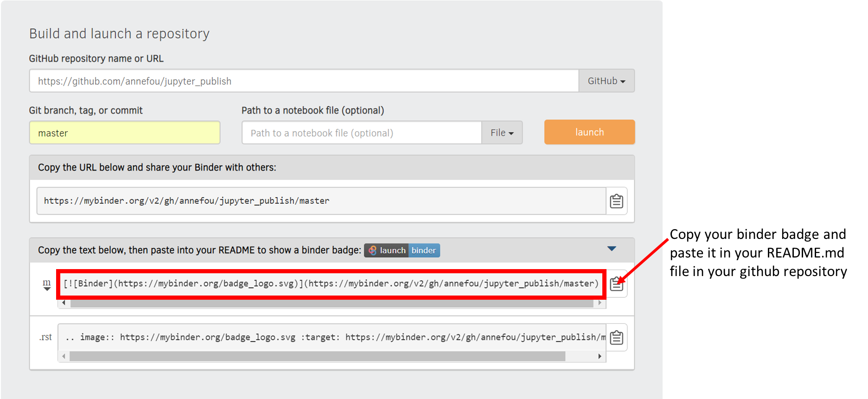Open the GitHub provider dropdown
This screenshot has height=399, width=868.
[606, 81]
